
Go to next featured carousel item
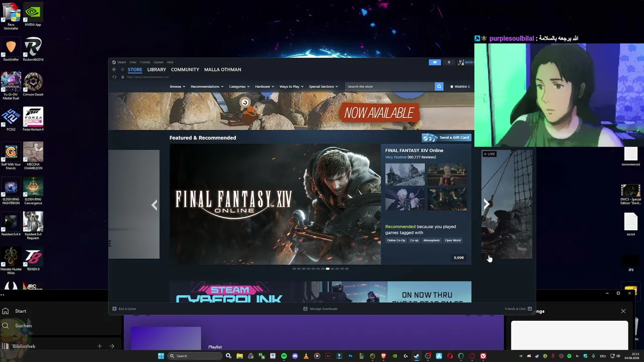486,204
